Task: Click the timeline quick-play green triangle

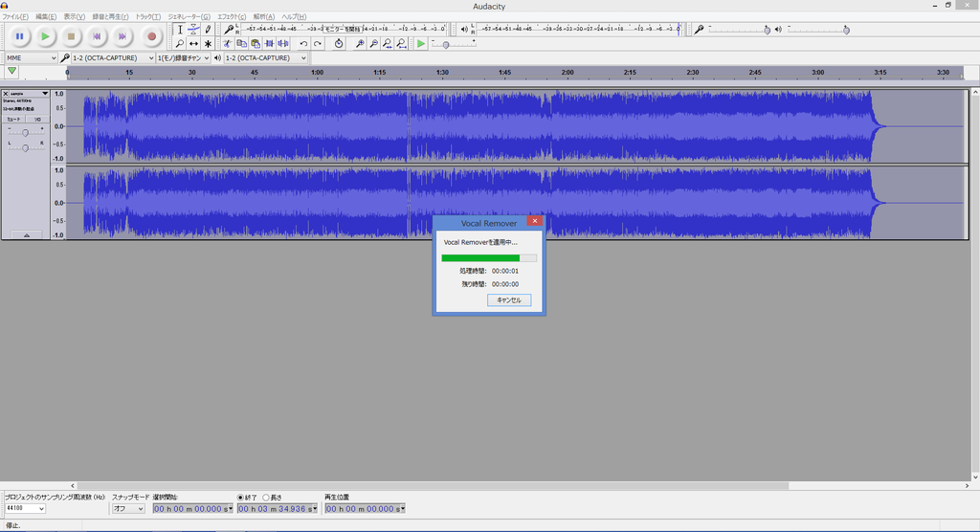Action: point(11,71)
